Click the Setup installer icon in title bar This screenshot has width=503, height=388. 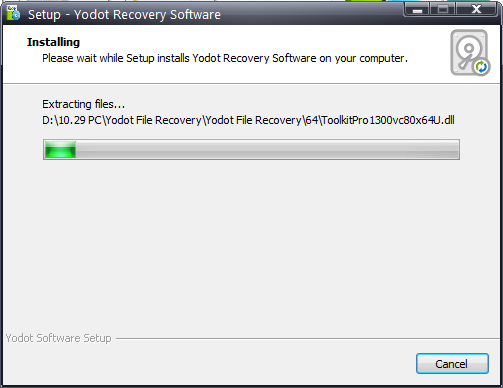[13, 13]
